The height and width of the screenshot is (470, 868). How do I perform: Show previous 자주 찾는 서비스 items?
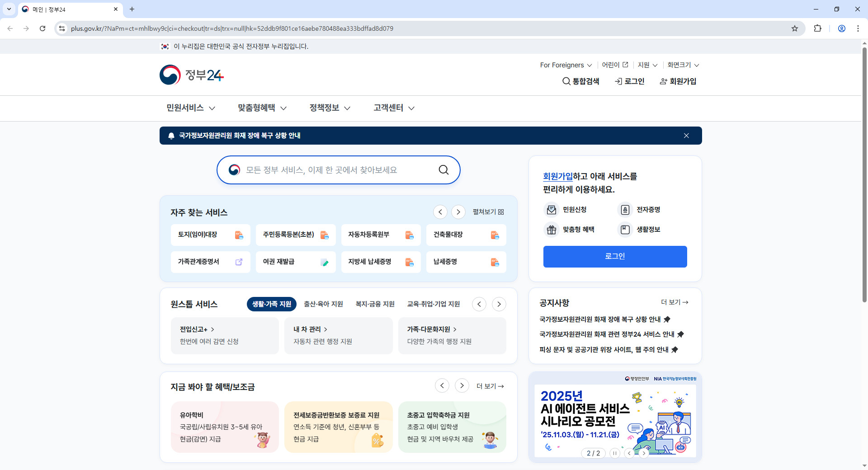440,212
